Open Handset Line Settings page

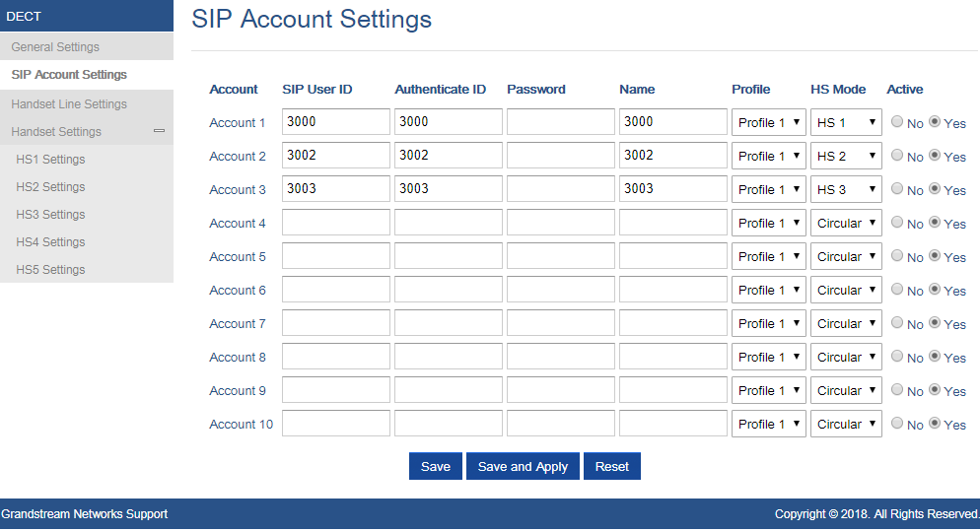coord(87,103)
